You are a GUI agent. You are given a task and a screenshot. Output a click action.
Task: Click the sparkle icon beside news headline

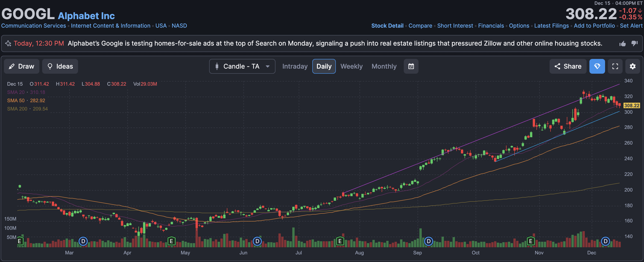click(8, 44)
